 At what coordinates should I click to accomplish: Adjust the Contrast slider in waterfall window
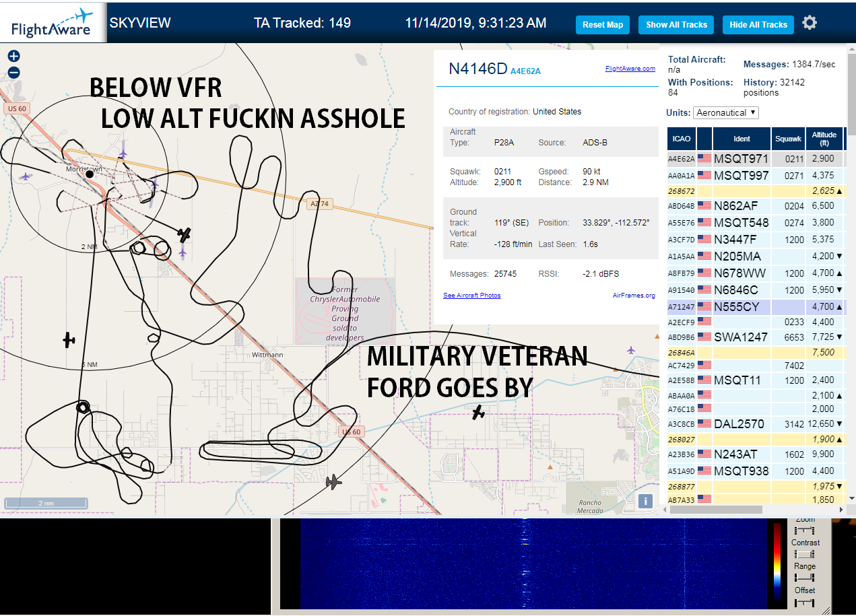tap(805, 553)
